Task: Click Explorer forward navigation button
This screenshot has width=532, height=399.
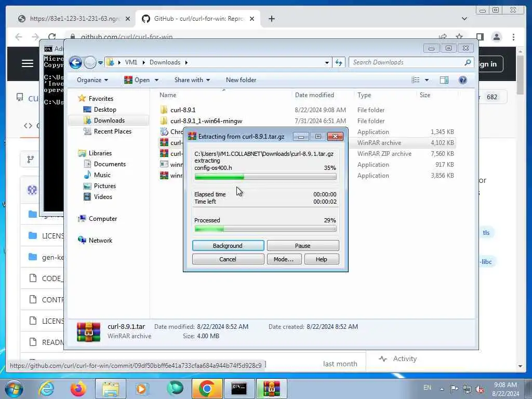Action: click(90, 62)
